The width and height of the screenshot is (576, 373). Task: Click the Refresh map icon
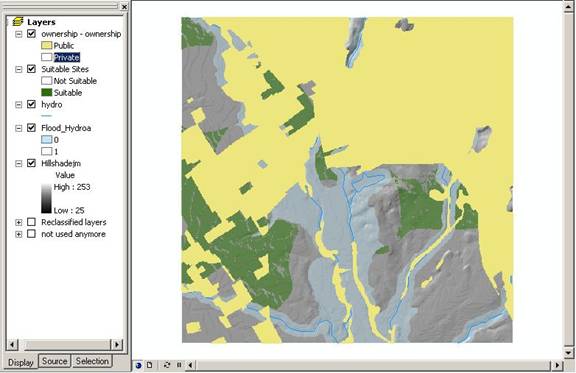click(167, 365)
